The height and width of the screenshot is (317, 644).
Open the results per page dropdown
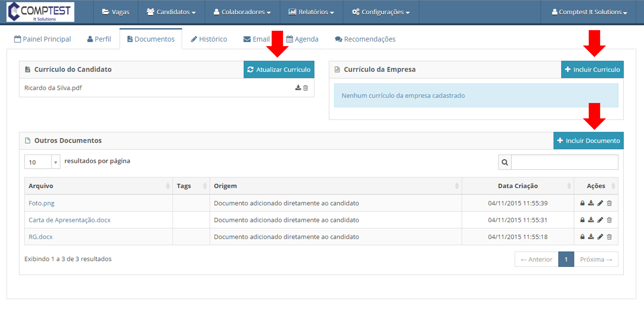coord(42,162)
